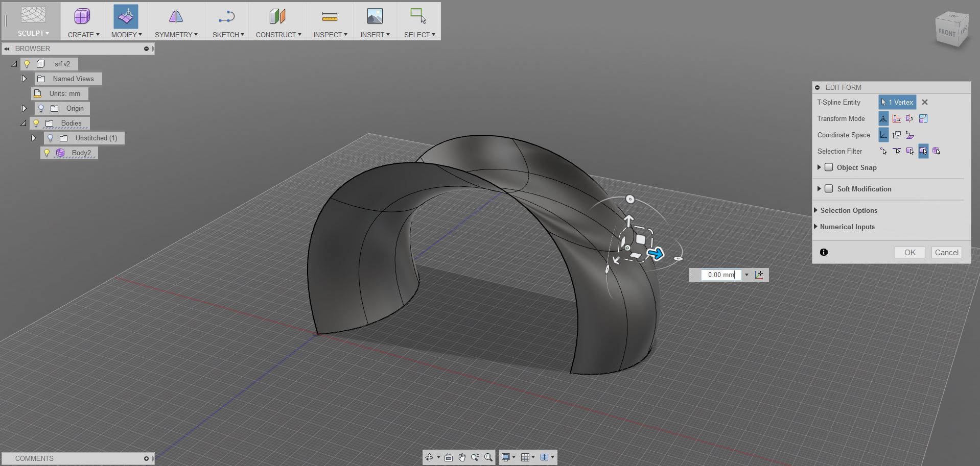Open the Symmetry menu
Screen dimensions: 980x466
(x=175, y=20)
